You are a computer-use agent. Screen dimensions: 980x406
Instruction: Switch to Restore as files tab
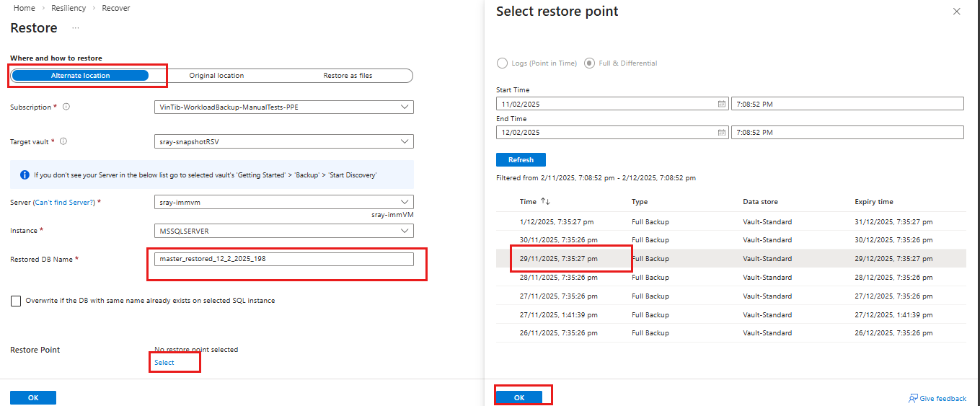348,76
